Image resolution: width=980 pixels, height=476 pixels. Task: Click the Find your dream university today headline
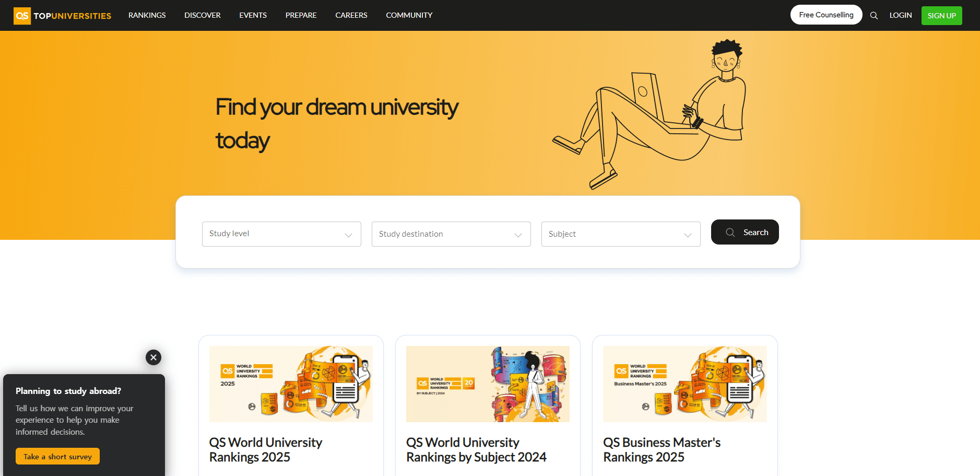pyautogui.click(x=337, y=124)
